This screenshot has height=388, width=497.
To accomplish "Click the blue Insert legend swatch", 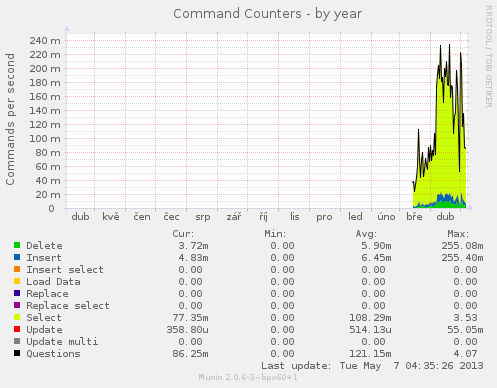I will [17, 257].
